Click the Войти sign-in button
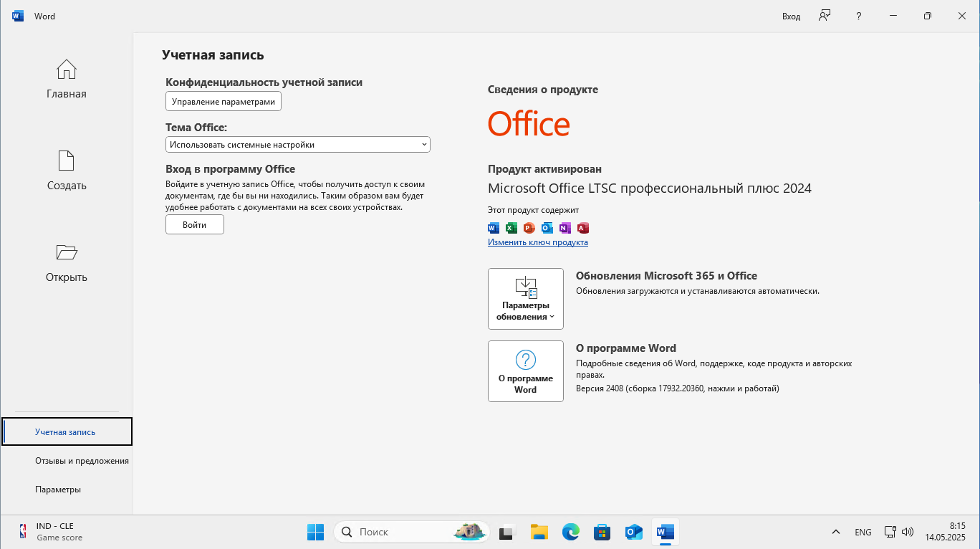 195,224
